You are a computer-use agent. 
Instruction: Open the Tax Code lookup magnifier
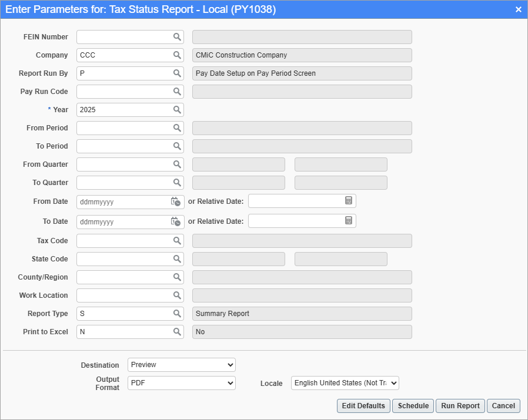[x=176, y=240]
